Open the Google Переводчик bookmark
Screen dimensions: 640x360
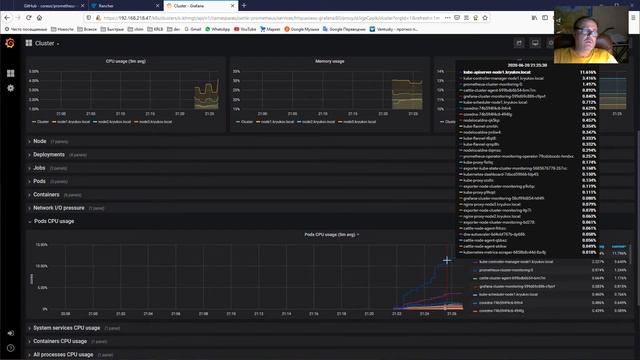344,29
